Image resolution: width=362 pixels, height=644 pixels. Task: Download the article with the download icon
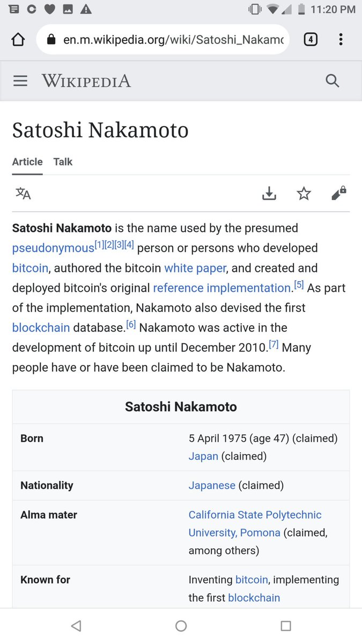pyautogui.click(x=269, y=194)
